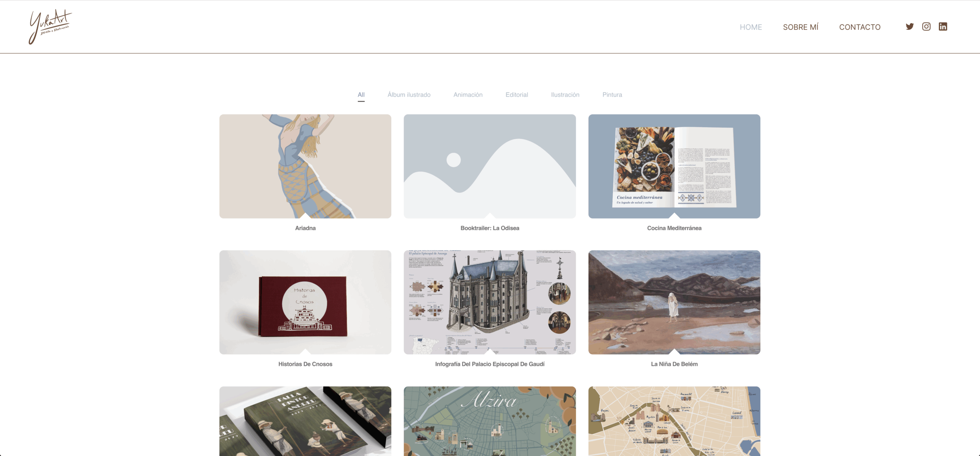The image size is (980, 456).
Task: Click the La Niña De Belém title
Action: 674,364
